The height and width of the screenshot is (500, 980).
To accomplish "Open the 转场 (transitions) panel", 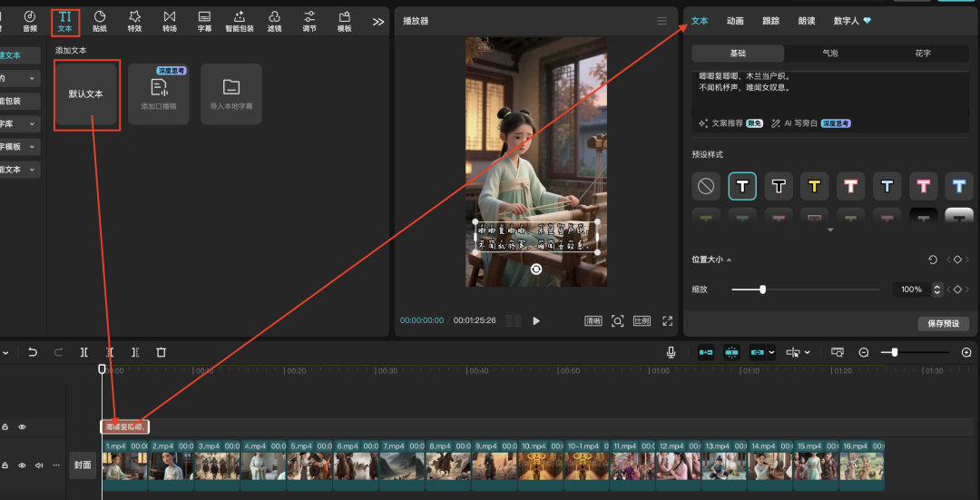I will point(170,20).
